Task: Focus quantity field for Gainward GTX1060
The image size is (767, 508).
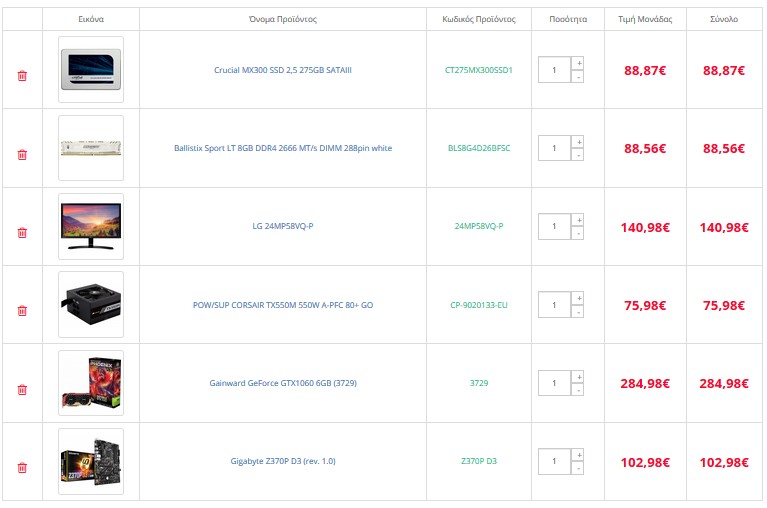Action: (555, 383)
